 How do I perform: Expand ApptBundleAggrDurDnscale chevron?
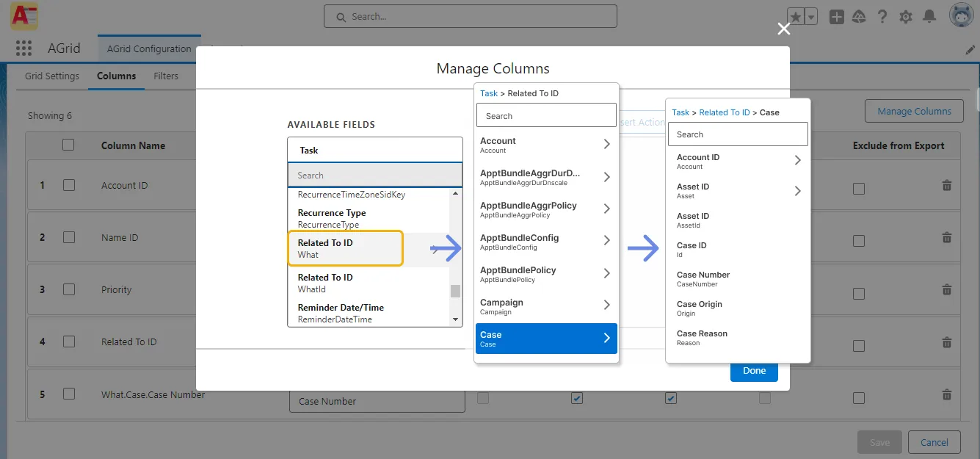607,177
